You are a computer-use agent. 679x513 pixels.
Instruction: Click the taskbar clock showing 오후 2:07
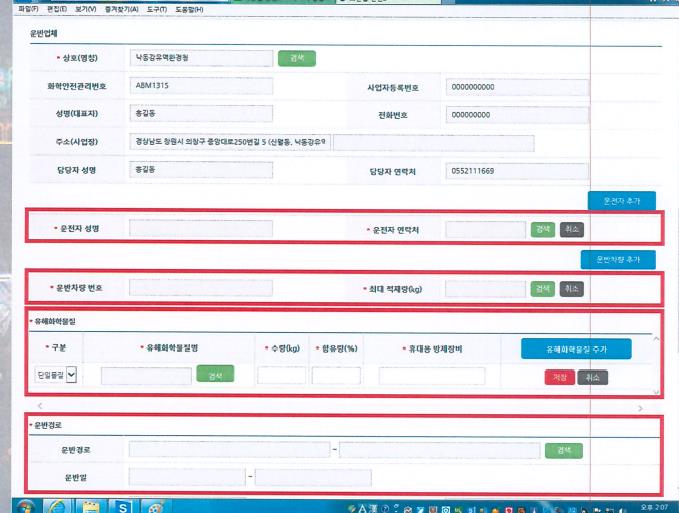pos(654,507)
